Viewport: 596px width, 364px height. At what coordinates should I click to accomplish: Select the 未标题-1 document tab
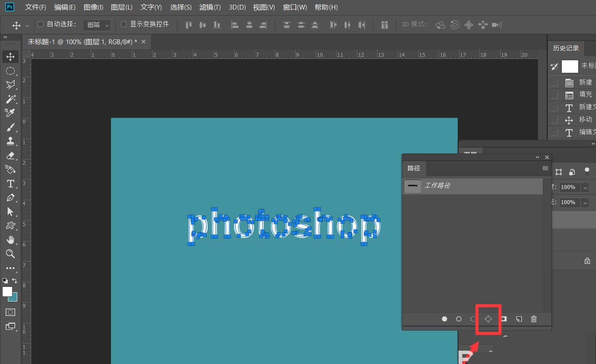pos(82,42)
